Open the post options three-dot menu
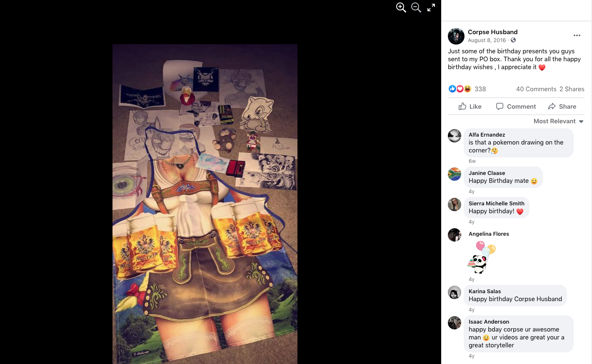592x364 pixels. click(x=577, y=35)
